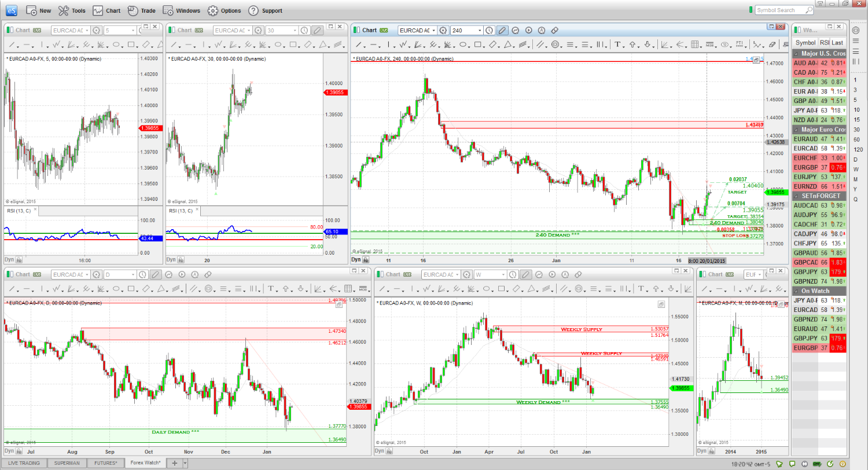Click the Symbol column header in watchlist
Viewport: 868px width, 470px height.
point(805,42)
